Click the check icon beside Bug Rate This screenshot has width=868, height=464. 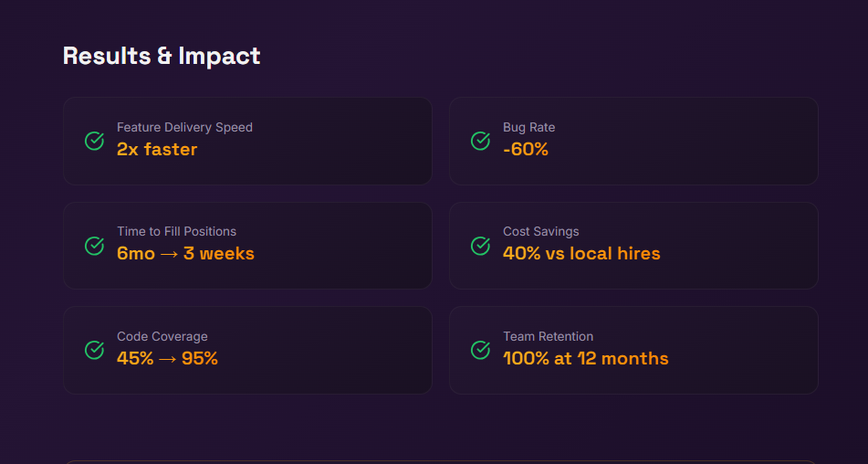[480, 141]
